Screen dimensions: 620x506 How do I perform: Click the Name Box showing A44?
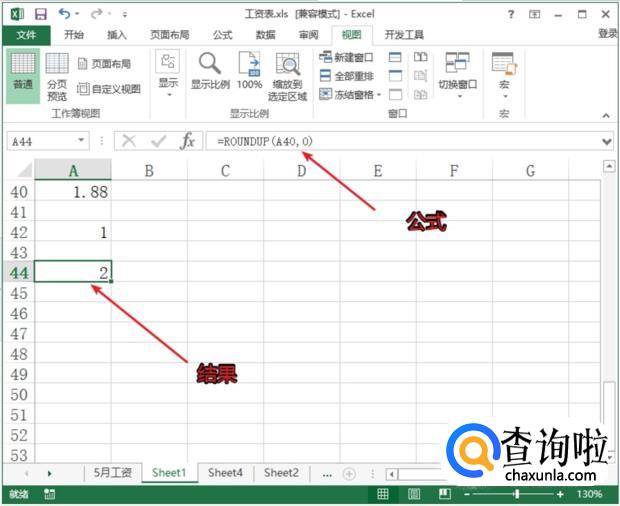click(x=42, y=141)
